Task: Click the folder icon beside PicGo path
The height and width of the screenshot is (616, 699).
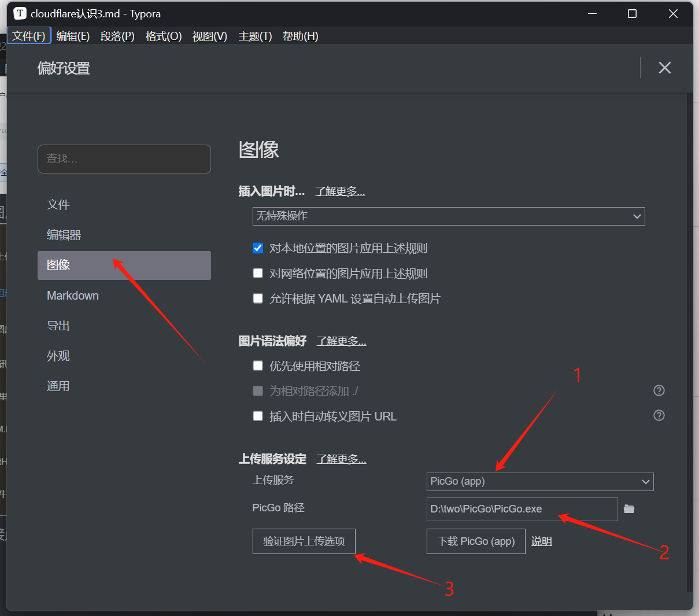Action: pos(629,509)
